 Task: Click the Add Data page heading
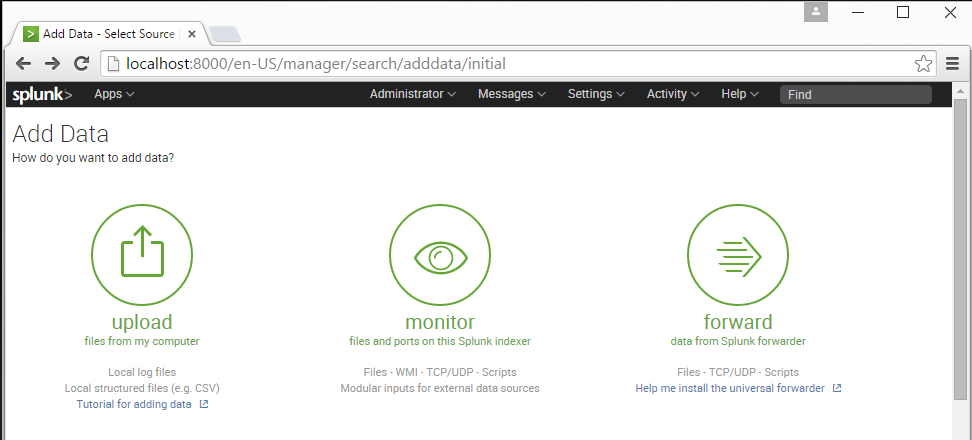click(60, 134)
